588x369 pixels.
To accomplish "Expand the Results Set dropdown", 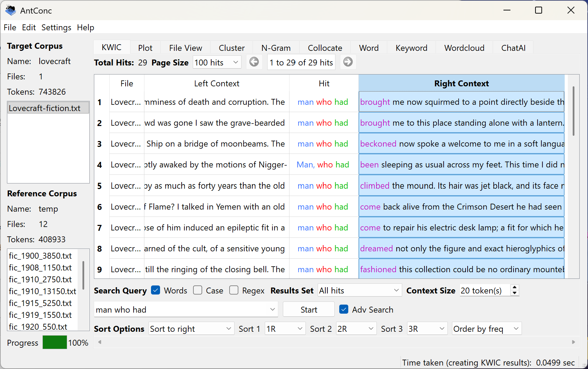I will click(359, 290).
